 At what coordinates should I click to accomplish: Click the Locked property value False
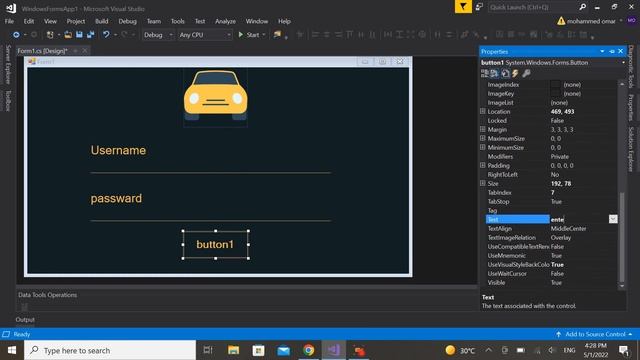click(x=557, y=120)
